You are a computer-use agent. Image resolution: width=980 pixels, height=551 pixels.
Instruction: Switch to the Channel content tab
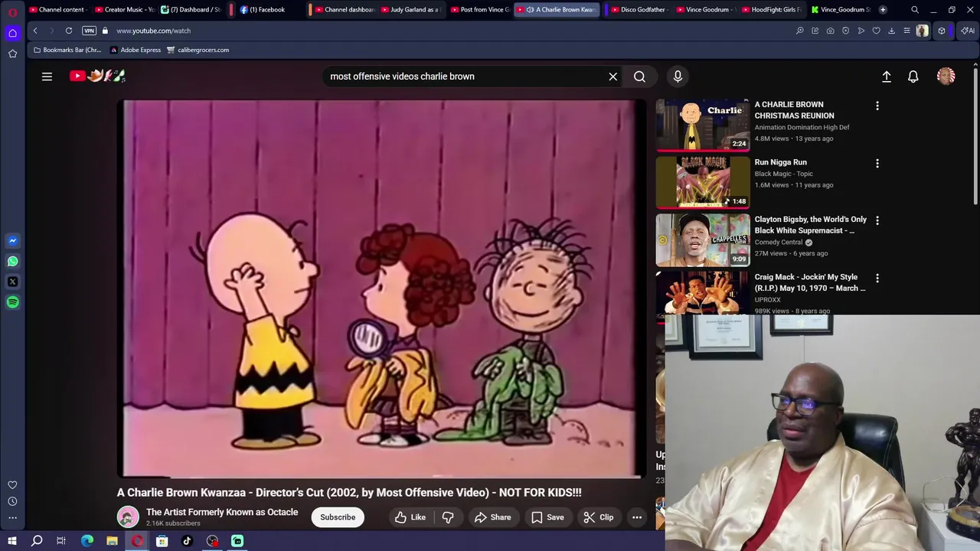point(57,9)
